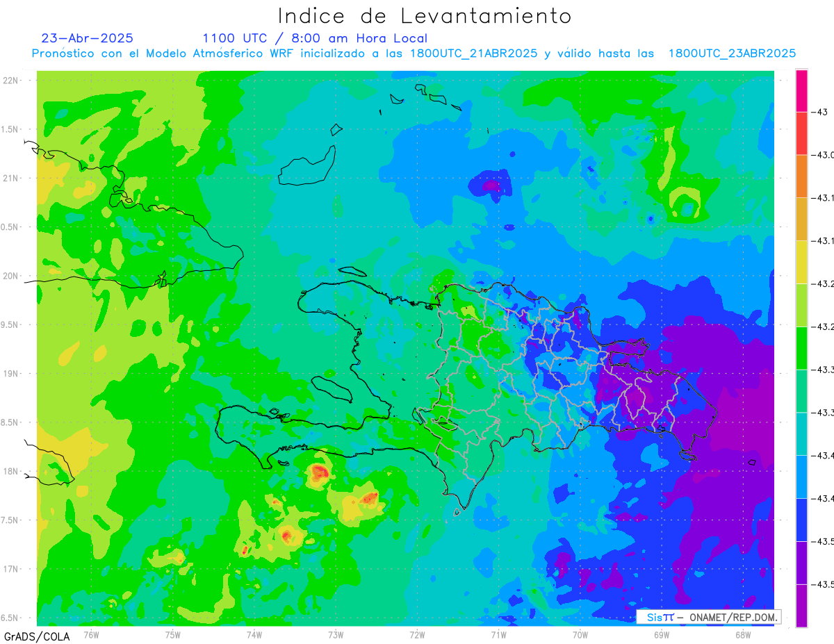Click the '19N' latitude label
This screenshot has width=834, height=644.
[x=11, y=374]
